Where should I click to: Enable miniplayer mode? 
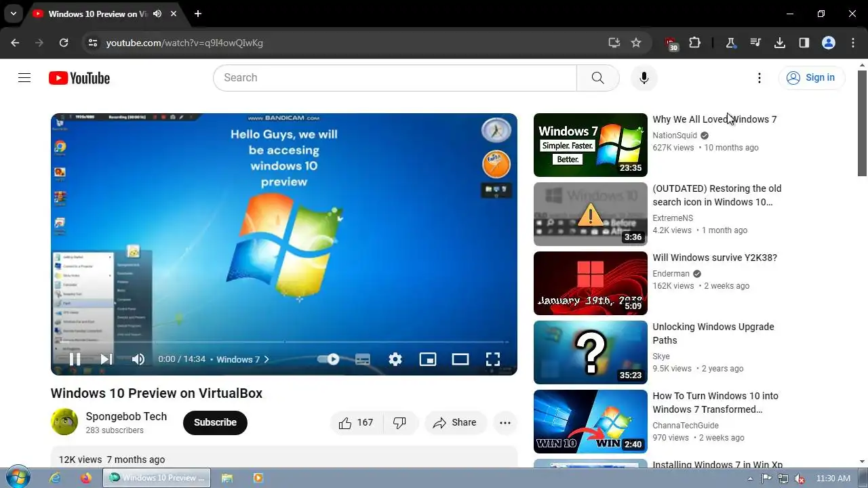pyautogui.click(x=428, y=359)
